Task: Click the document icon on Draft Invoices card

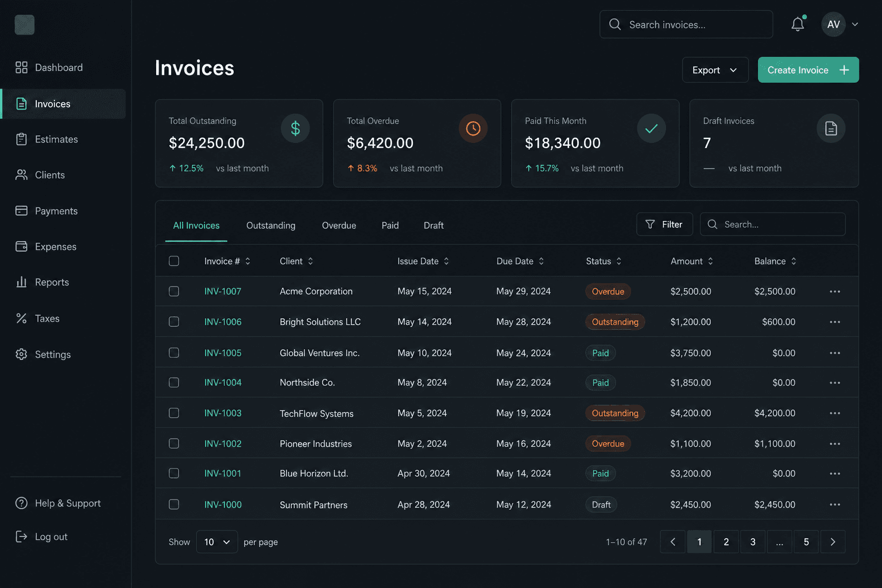Action: 831,128
